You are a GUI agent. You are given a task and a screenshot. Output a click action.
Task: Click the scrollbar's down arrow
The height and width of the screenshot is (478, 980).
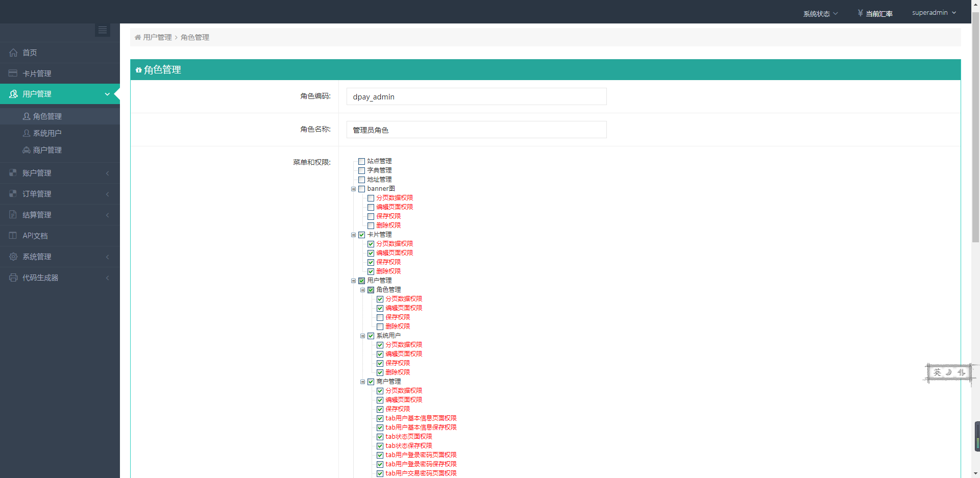point(976,473)
